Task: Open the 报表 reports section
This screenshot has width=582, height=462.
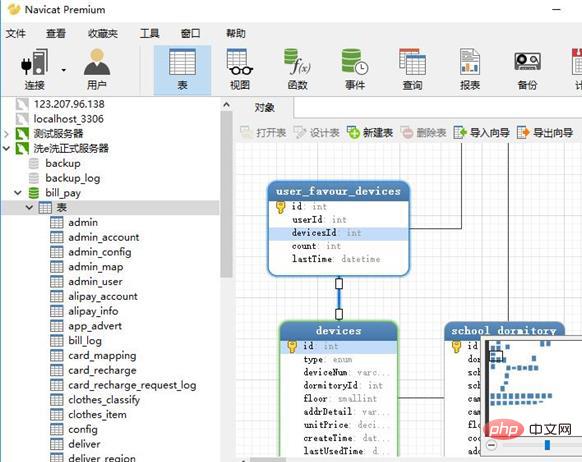Action: tap(470, 69)
